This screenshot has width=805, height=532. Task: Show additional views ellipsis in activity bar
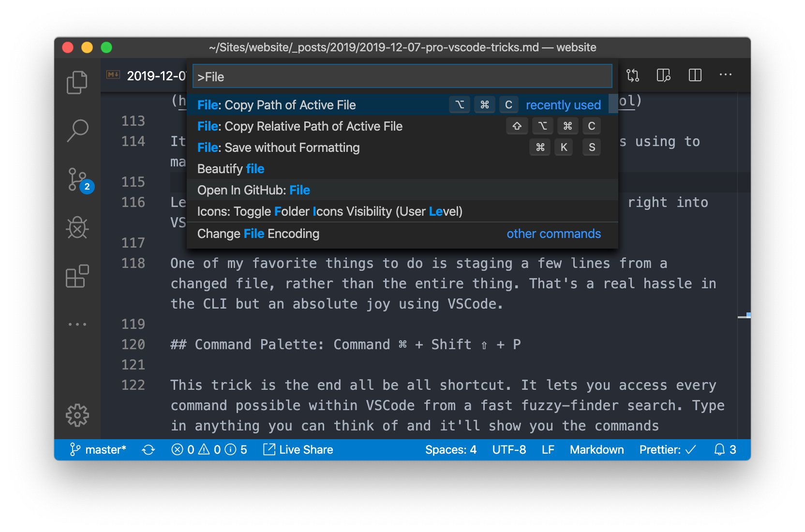pyautogui.click(x=77, y=325)
